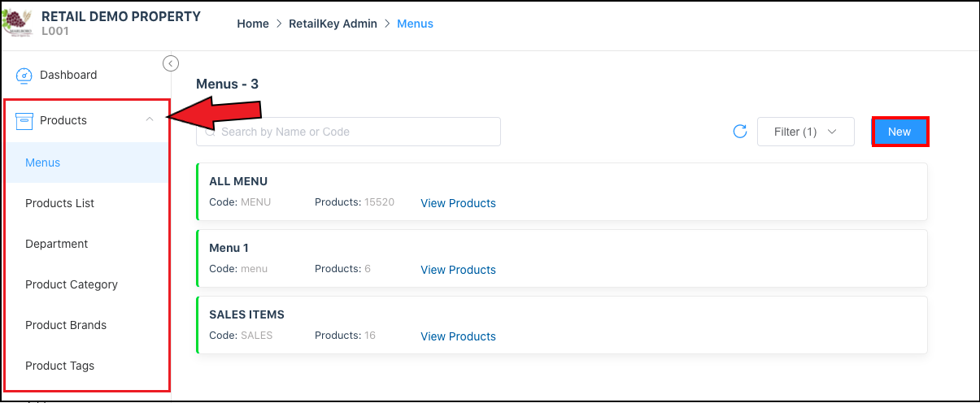Click the search magnifier icon

(211, 132)
